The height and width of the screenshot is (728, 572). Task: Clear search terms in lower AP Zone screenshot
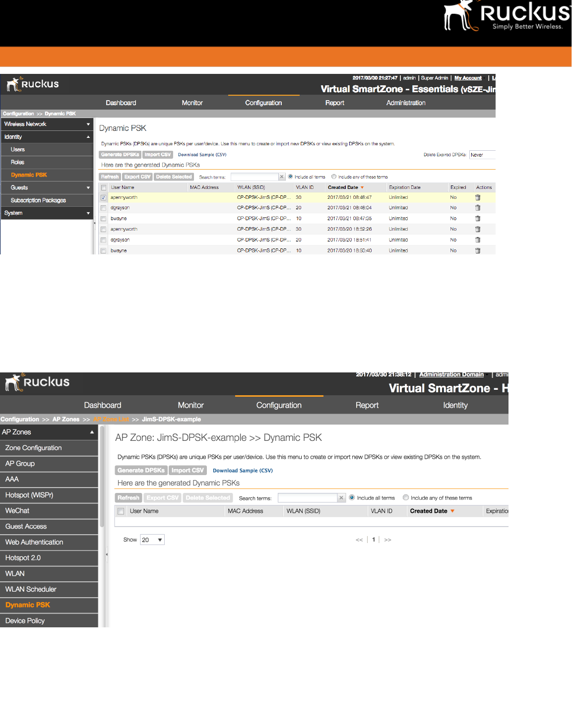coord(341,498)
